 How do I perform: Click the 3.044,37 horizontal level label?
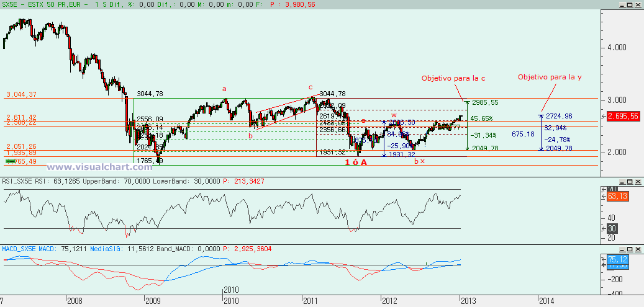[x=21, y=95]
